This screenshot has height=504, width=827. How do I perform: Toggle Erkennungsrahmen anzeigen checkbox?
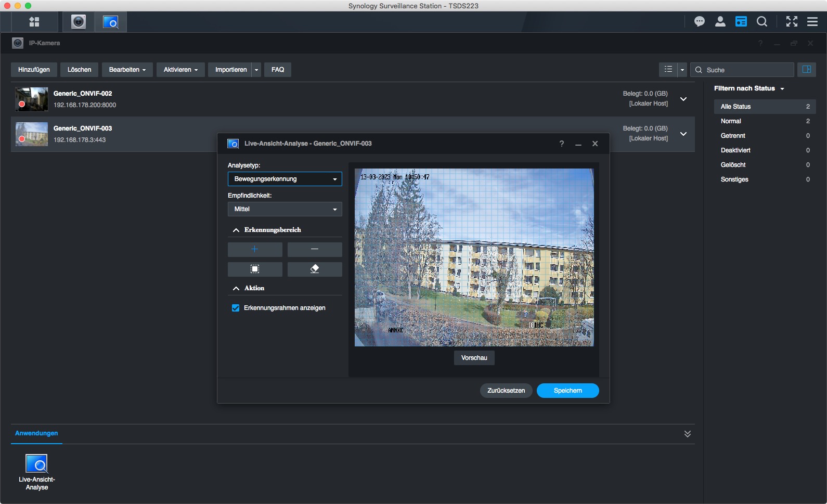pyautogui.click(x=236, y=308)
